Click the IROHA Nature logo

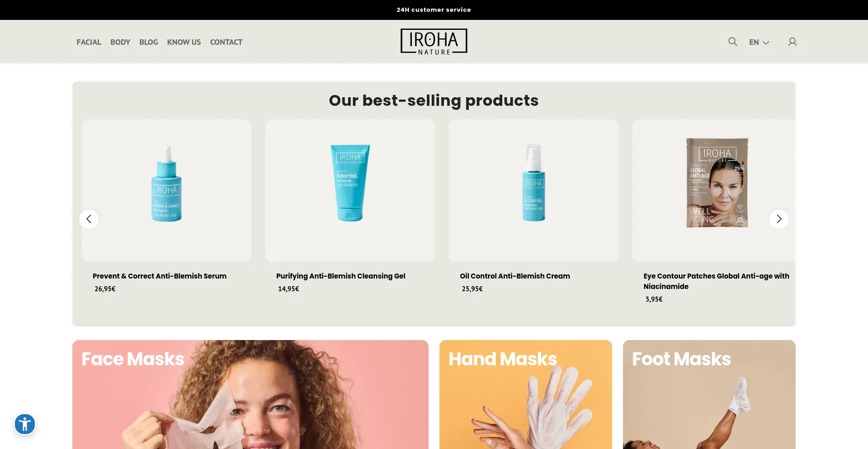pyautogui.click(x=434, y=42)
